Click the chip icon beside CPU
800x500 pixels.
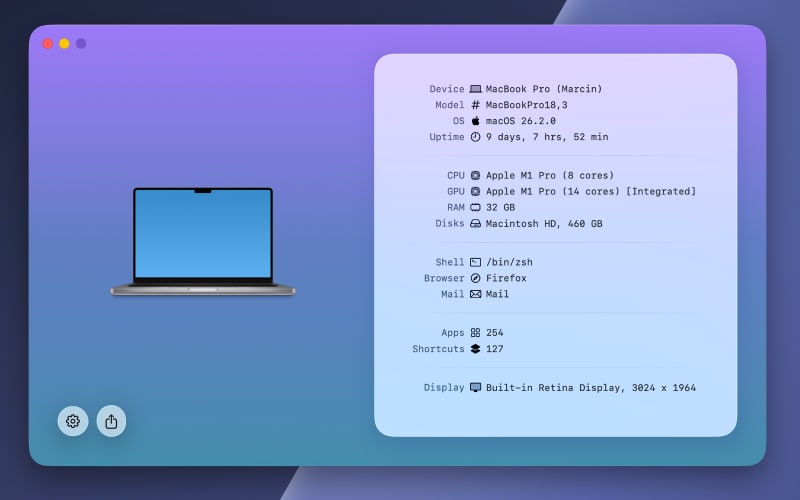point(475,175)
